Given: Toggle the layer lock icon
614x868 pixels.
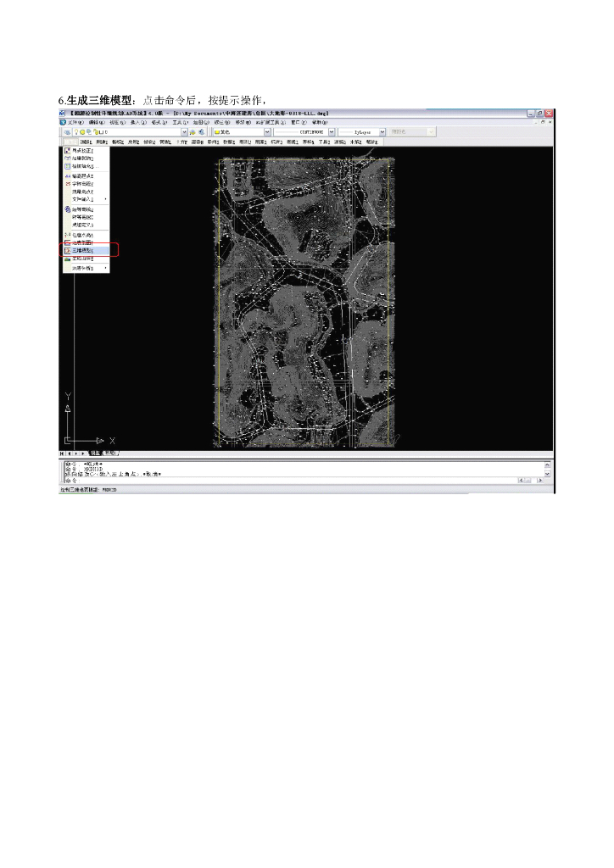Looking at the screenshot, I should 95,131.
